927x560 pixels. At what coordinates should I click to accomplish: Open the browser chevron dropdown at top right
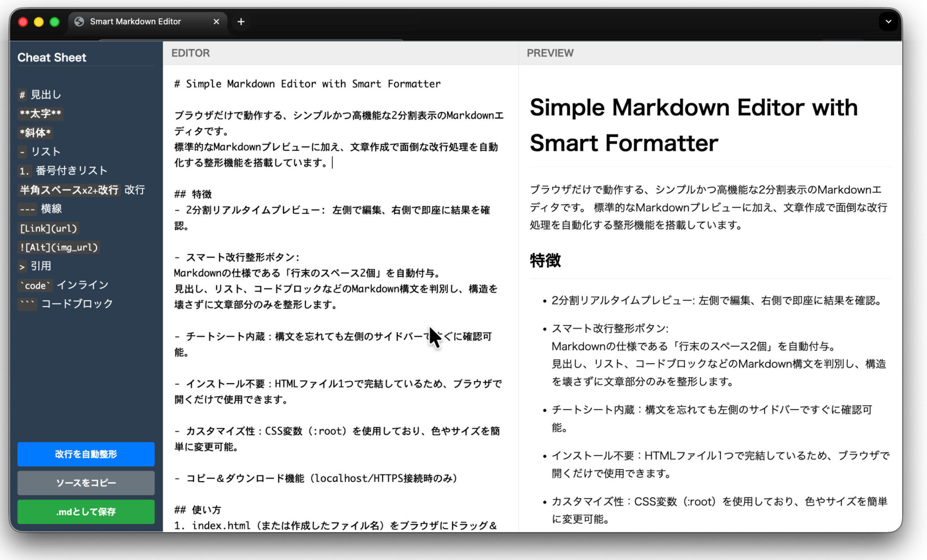pos(889,21)
